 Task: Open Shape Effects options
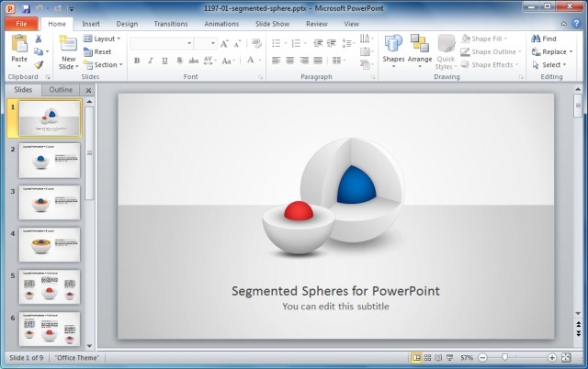(x=490, y=65)
